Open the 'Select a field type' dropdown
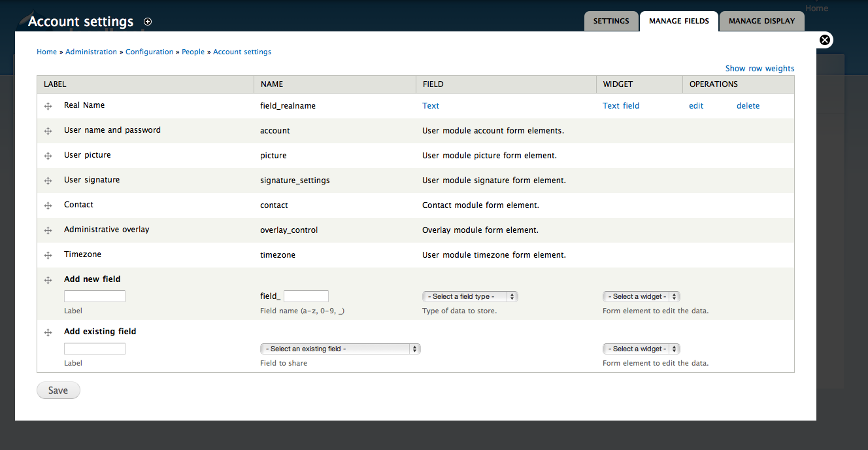 (469, 296)
